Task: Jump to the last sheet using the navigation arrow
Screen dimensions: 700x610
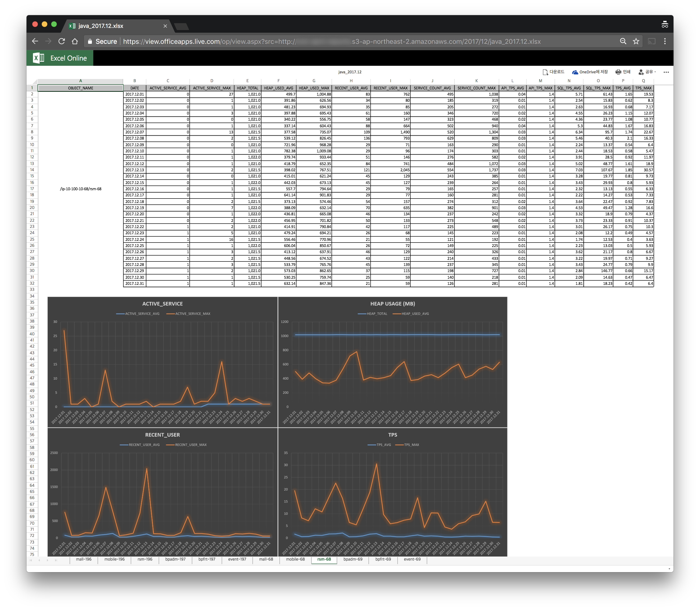Action: click(56, 560)
